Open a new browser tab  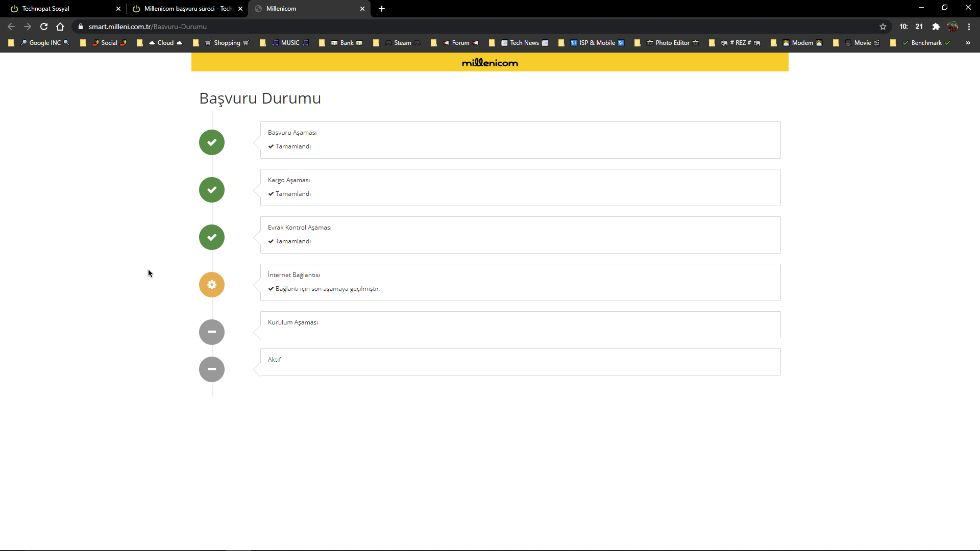point(382,9)
